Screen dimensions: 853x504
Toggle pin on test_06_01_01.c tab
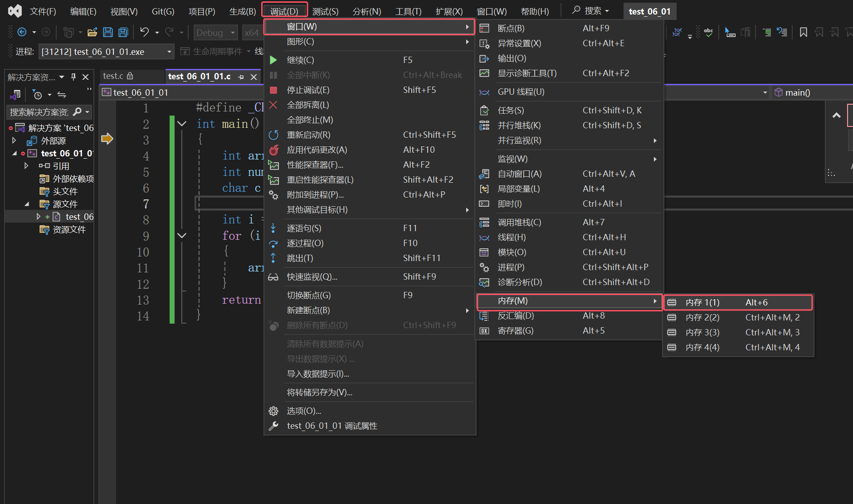click(241, 77)
